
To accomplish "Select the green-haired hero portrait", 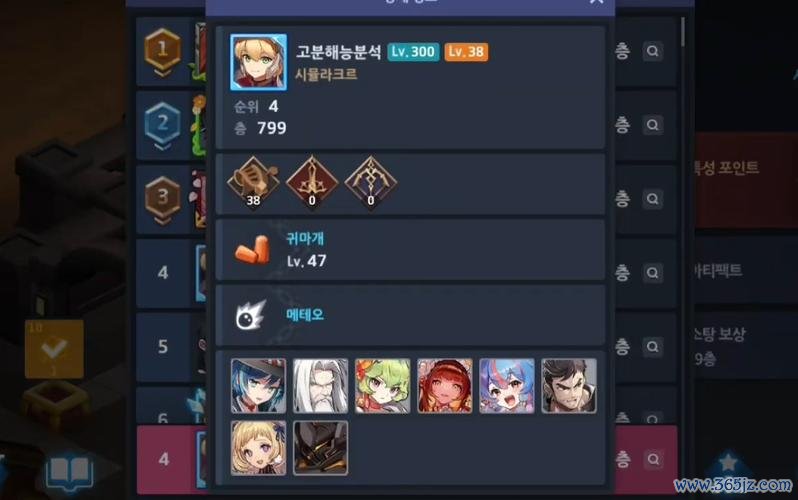I will 383,385.
